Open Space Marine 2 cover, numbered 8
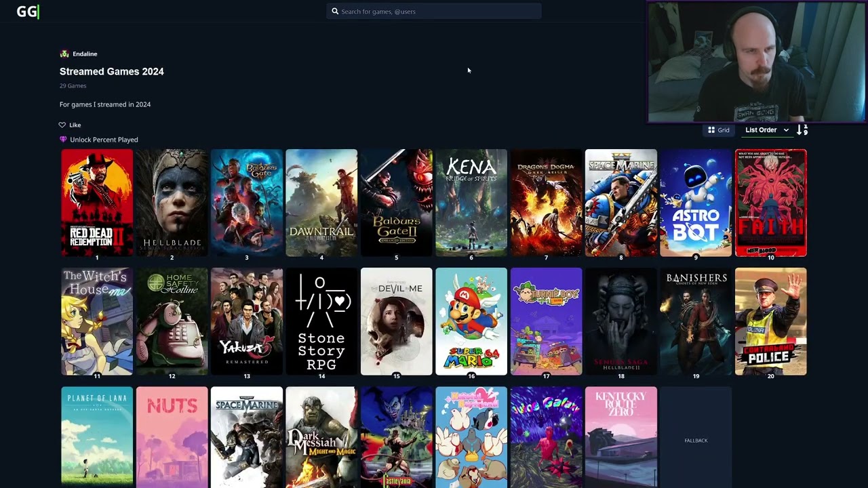 pyautogui.click(x=621, y=203)
